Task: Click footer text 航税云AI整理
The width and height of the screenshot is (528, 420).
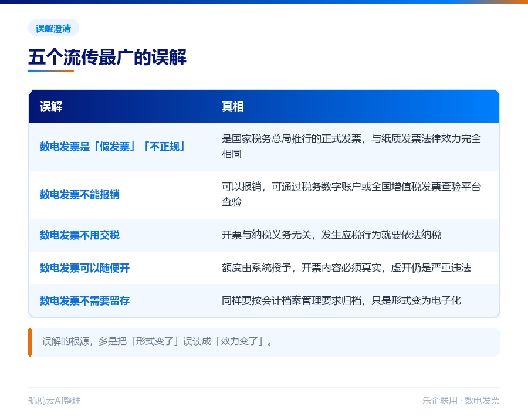Action: coord(55,401)
